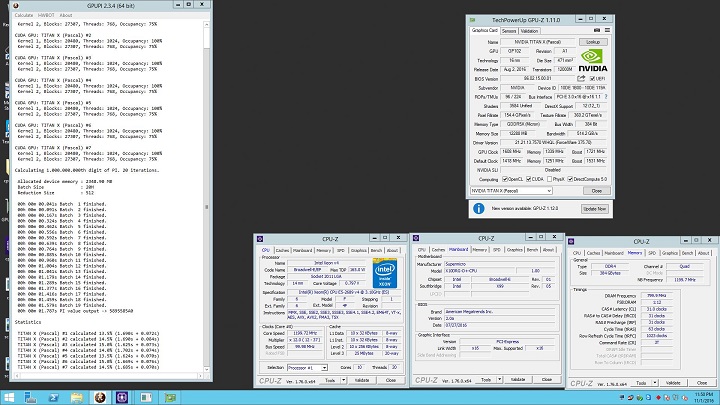
Task: Click the Update Now button
Action: 593,208
